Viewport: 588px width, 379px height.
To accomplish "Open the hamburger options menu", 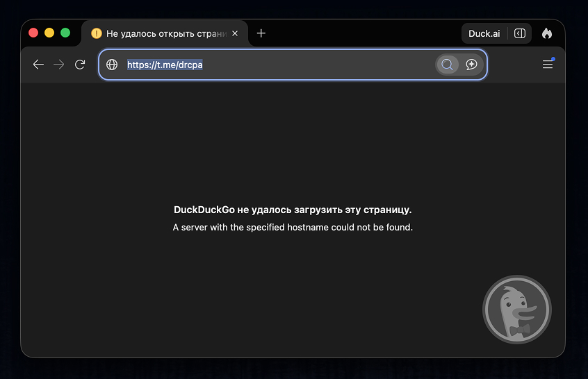I will [548, 65].
